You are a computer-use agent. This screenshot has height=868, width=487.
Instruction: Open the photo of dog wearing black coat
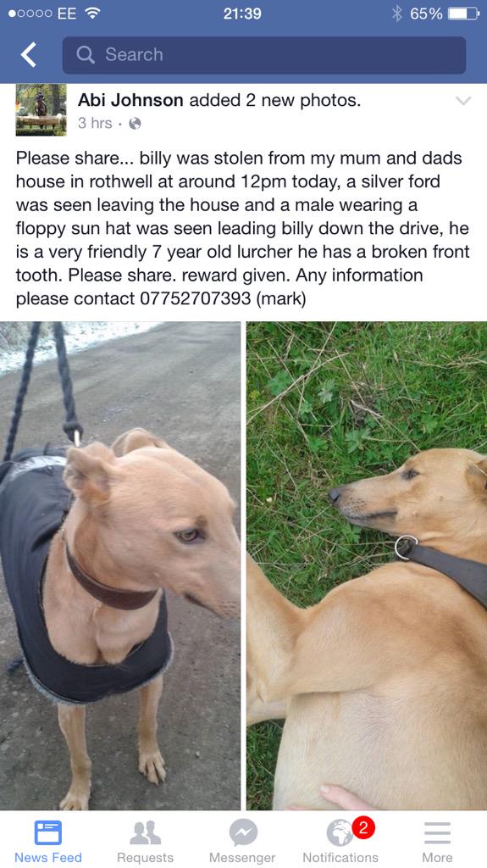[x=120, y=565]
